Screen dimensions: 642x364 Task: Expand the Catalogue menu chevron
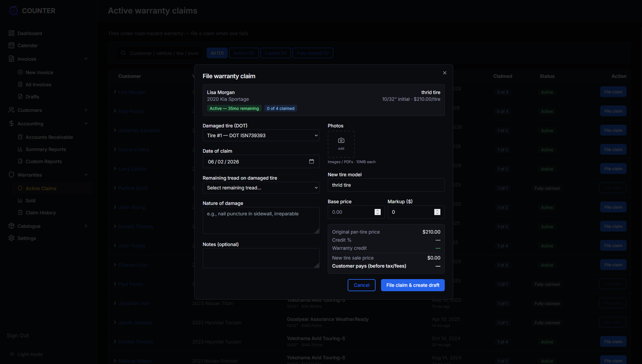pyautogui.click(x=86, y=226)
